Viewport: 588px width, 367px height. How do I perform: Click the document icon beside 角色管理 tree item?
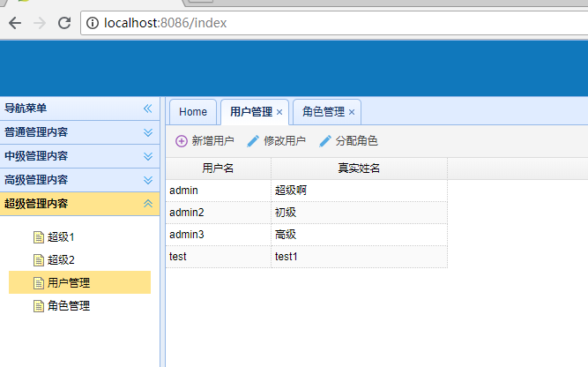39,306
